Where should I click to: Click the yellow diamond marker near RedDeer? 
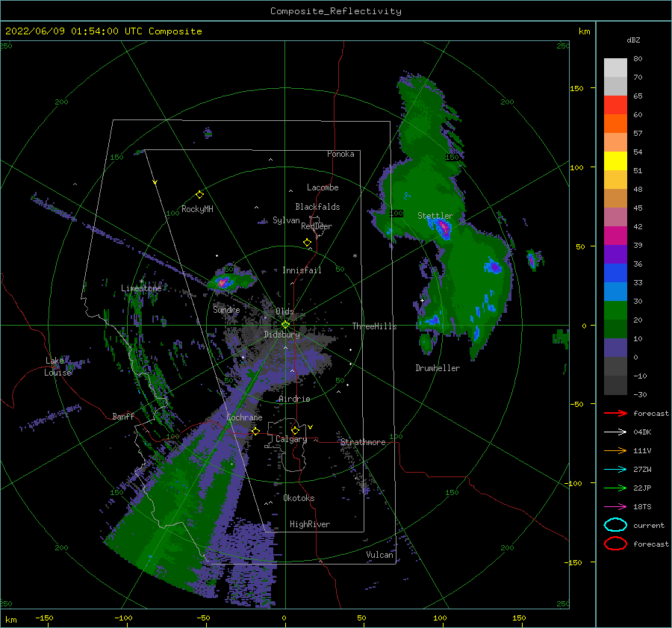(308, 242)
